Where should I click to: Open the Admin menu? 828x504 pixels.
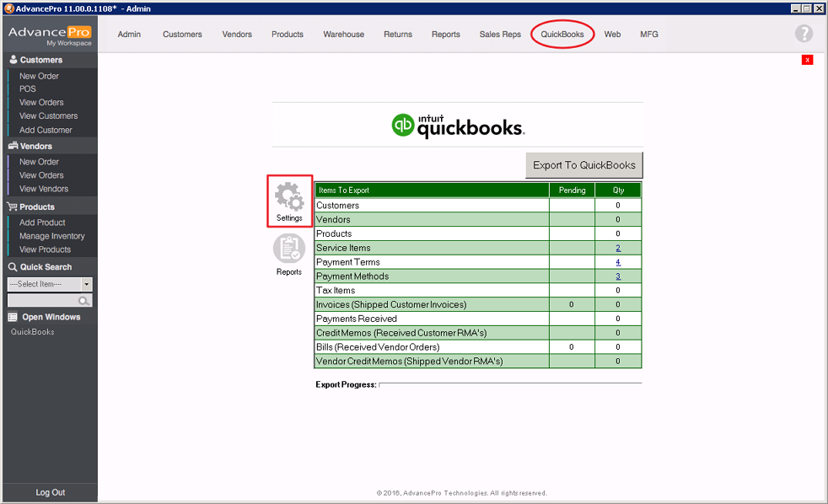pyautogui.click(x=129, y=35)
